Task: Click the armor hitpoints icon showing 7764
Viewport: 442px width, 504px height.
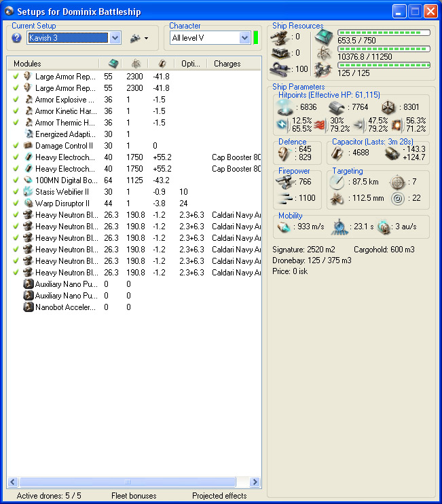Action: [337, 108]
